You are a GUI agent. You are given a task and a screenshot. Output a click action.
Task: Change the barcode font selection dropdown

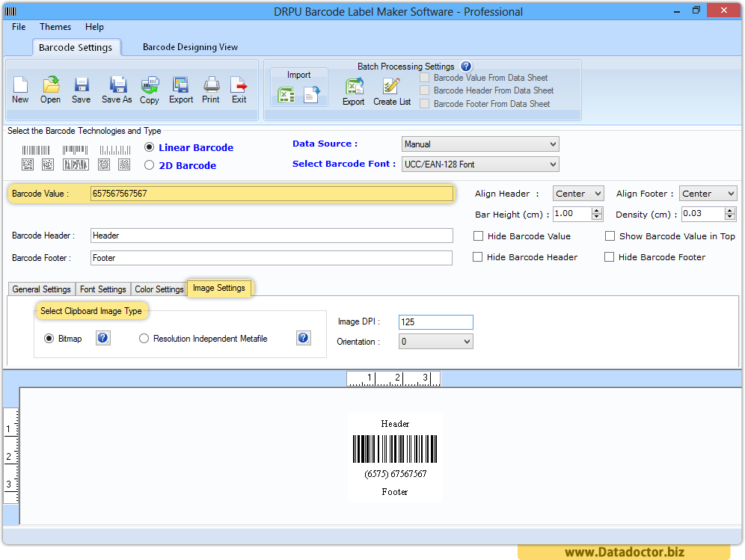point(554,164)
